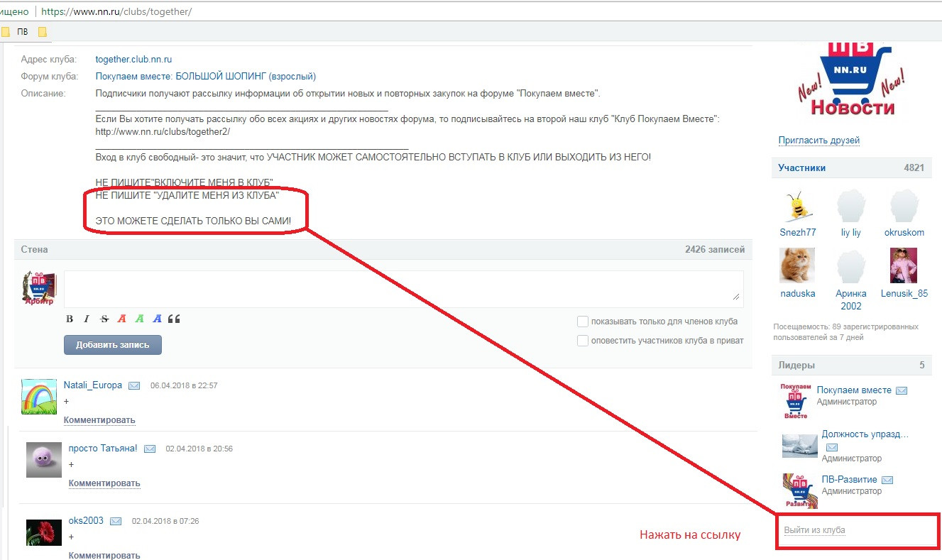The height and width of the screenshot is (560, 942).
Task: Message ПВ-Развитие via envelope icon
Action: point(887,480)
